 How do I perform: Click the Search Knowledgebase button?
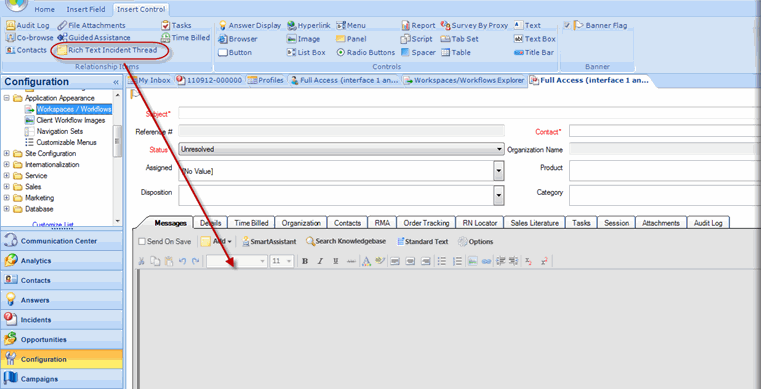point(346,241)
